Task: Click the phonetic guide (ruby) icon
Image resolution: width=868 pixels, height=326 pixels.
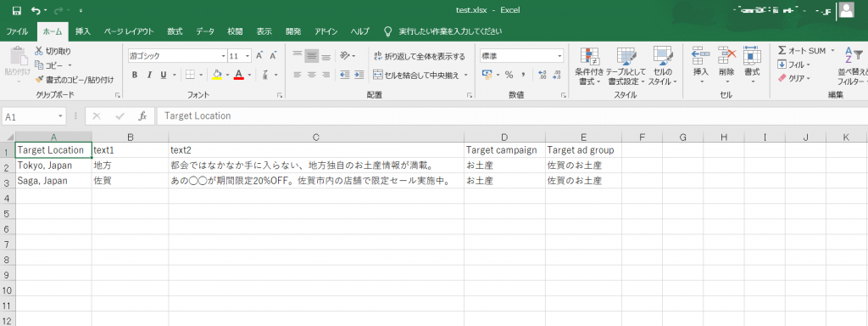Action: tap(265, 75)
